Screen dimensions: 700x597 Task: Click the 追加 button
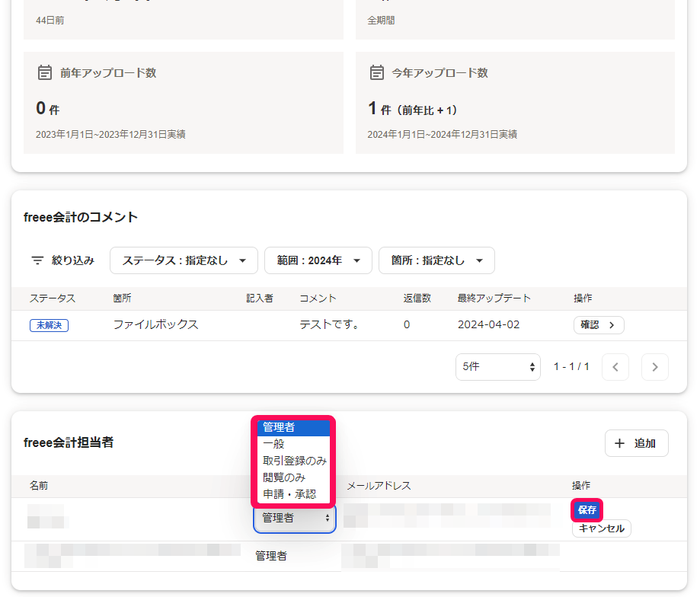pyautogui.click(x=637, y=443)
